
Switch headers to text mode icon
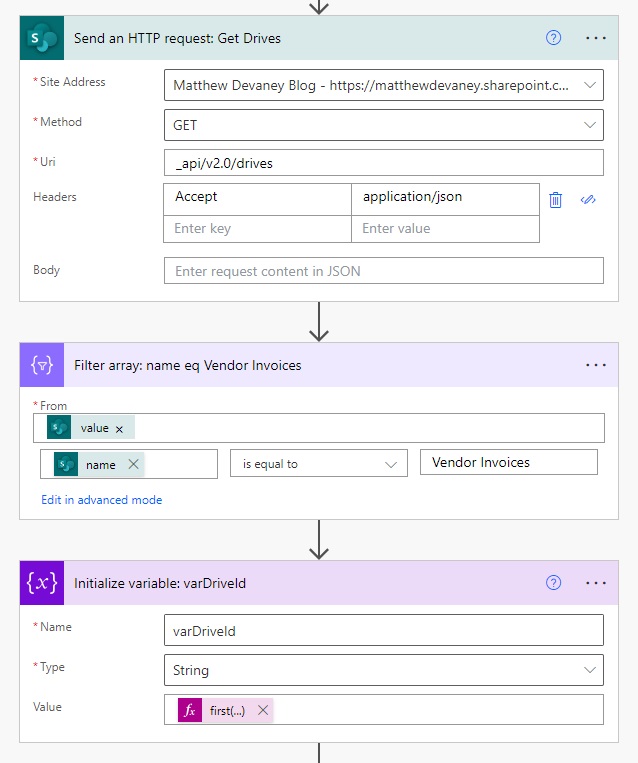tap(588, 200)
